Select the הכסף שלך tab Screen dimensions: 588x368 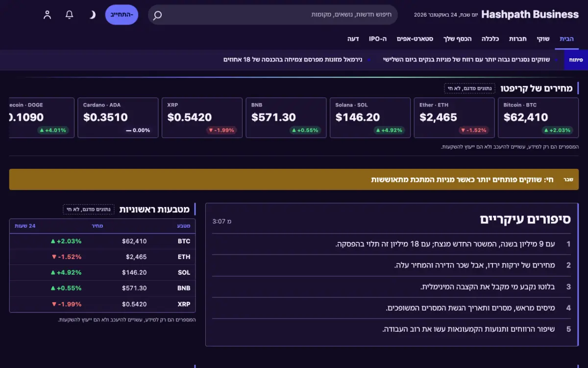[458, 39]
